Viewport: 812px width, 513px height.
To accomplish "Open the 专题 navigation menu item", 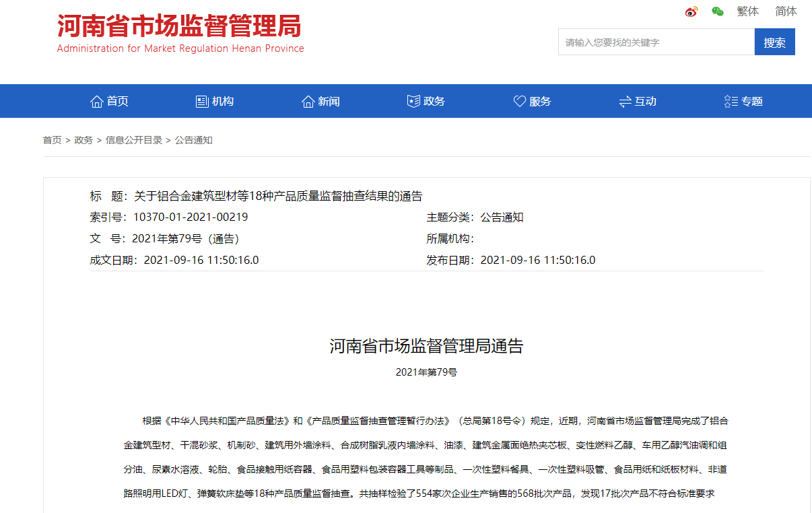I will tap(752, 102).
